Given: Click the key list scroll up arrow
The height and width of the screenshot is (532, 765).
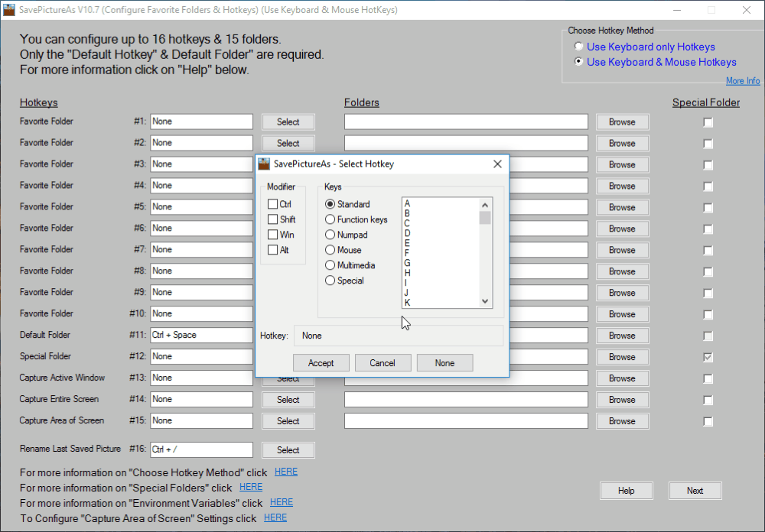Looking at the screenshot, I should tap(485, 205).
